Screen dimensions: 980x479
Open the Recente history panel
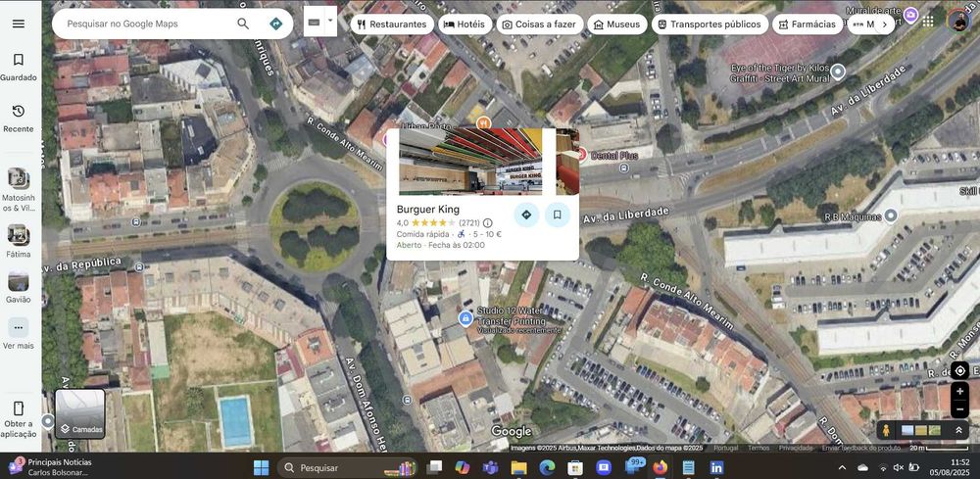(19, 119)
